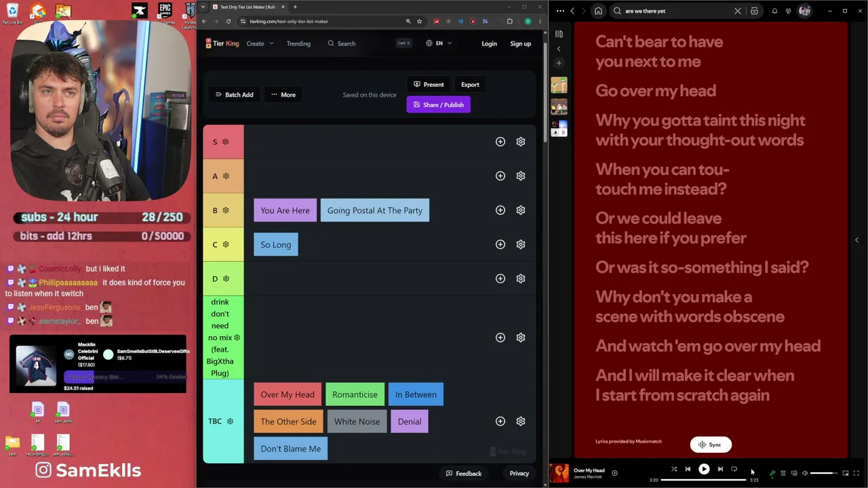Clear the Spotify search field text
The width and height of the screenshot is (868, 488).
738,11
